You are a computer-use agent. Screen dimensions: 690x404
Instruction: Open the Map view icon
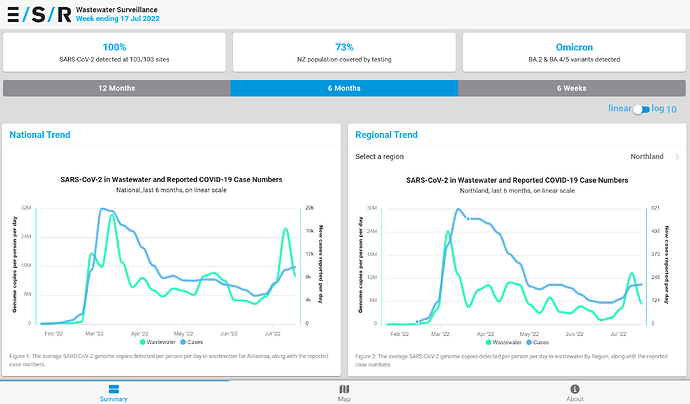[344, 388]
